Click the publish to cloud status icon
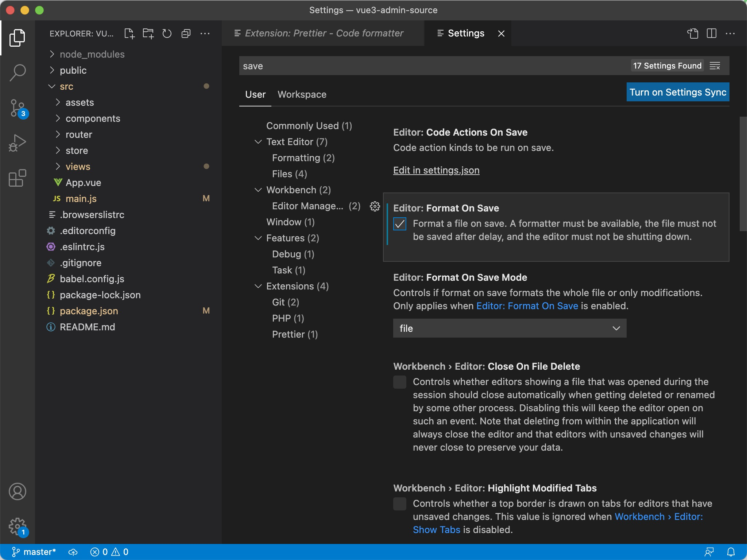 [x=73, y=552]
